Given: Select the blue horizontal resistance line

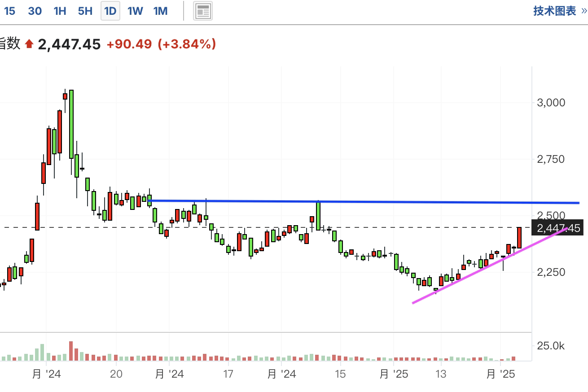Looking at the screenshot, I should pyautogui.click(x=364, y=202).
